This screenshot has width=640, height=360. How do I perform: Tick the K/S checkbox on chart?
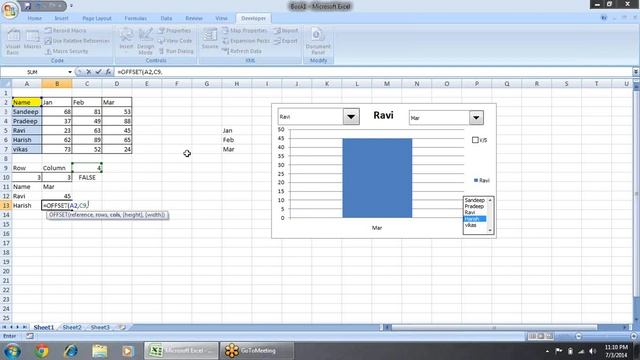point(475,140)
